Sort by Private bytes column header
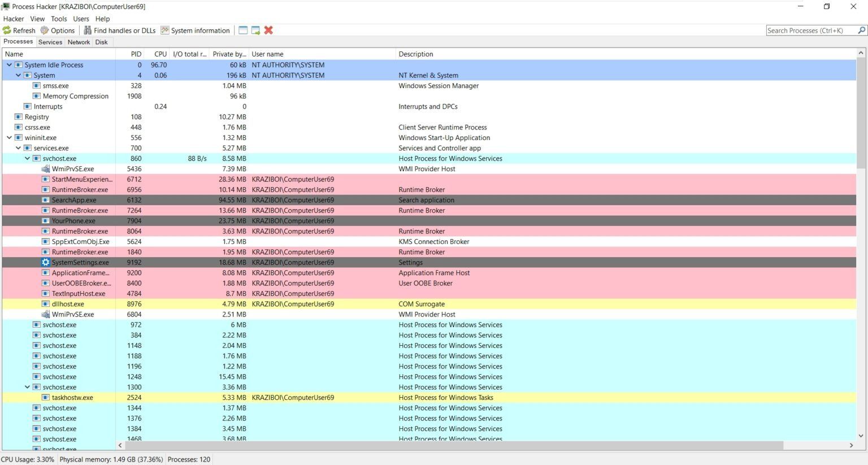 point(229,54)
